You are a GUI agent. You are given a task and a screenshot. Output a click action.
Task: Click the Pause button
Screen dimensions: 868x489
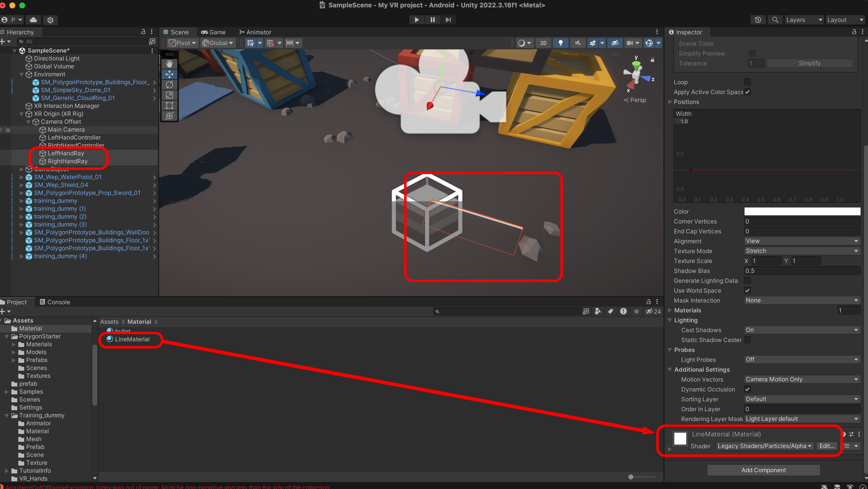point(432,20)
